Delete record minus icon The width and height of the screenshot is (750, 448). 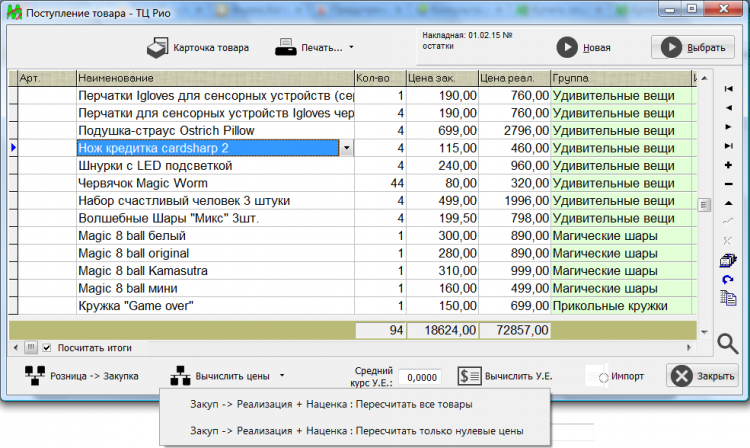point(728,184)
